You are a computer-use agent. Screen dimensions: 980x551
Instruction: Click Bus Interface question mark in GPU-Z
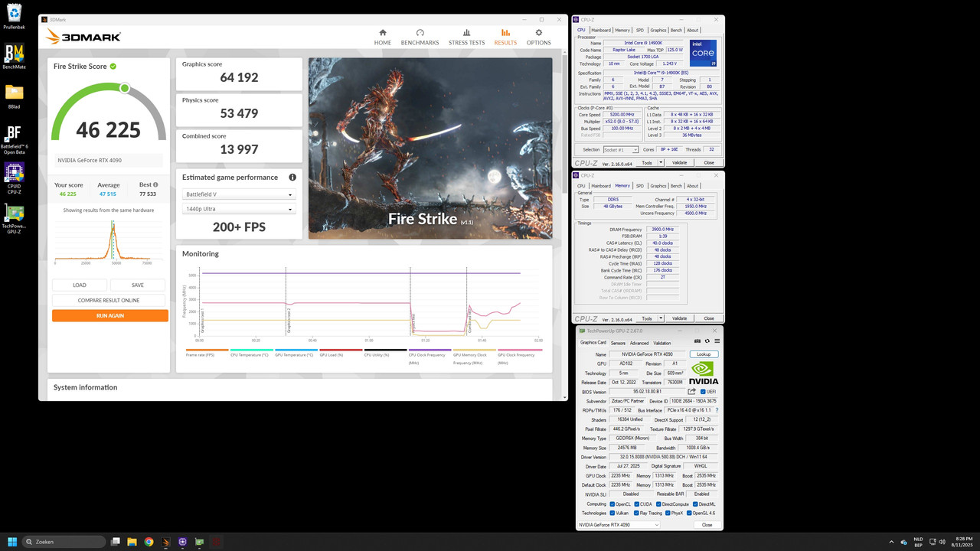(717, 410)
